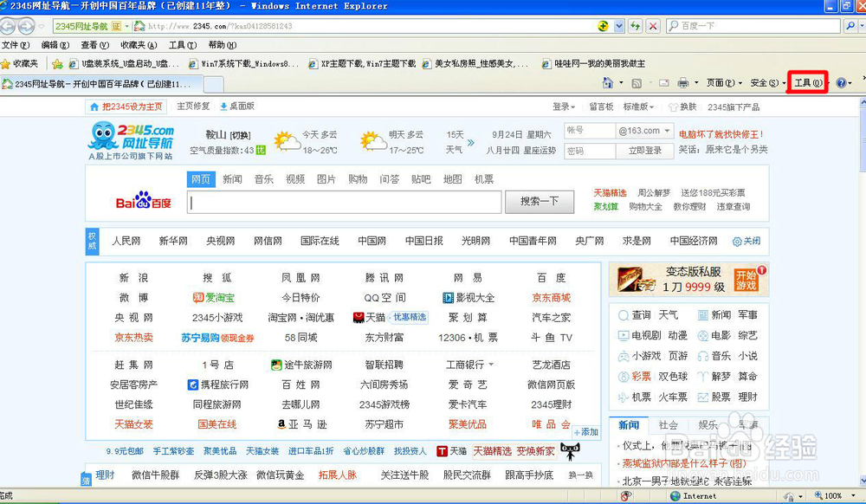The image size is (866, 504).
Task: Open the U盘装系统 favorites bar bookmark
Action: 124,64
